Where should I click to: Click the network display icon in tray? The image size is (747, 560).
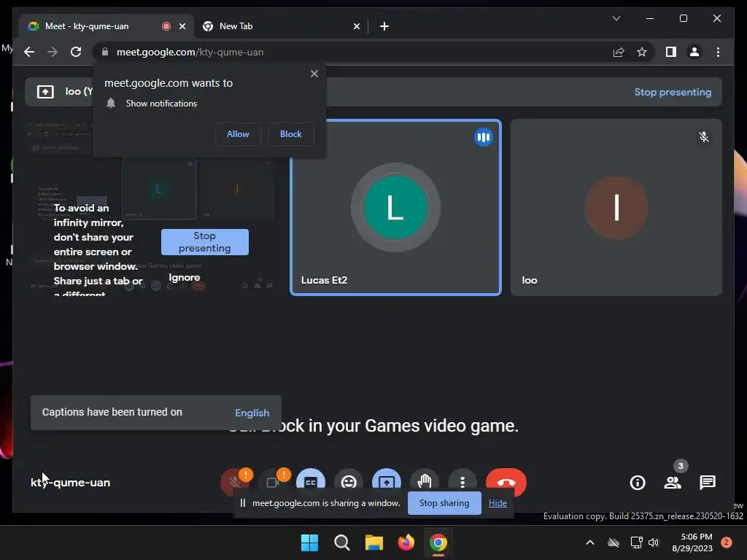coord(636,542)
